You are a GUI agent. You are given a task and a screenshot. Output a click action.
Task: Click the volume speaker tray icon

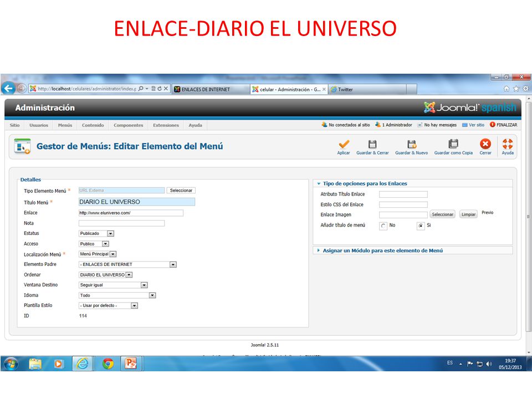(489, 364)
